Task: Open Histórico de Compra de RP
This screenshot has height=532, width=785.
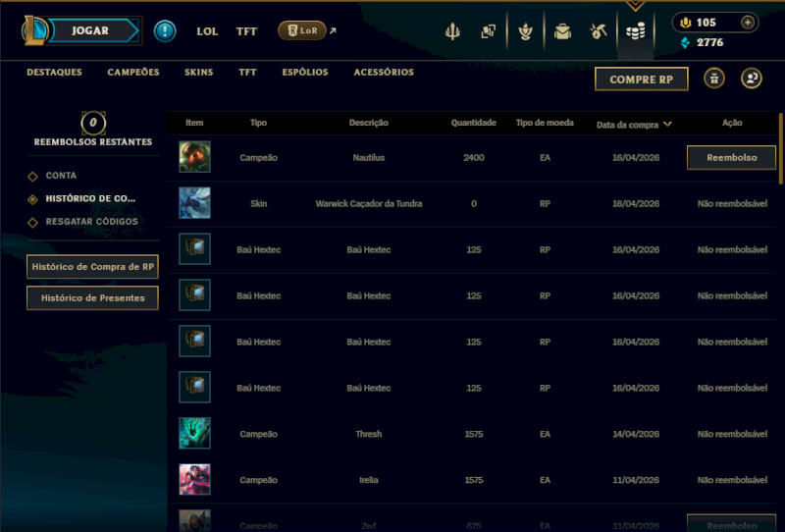Action: pos(92,267)
